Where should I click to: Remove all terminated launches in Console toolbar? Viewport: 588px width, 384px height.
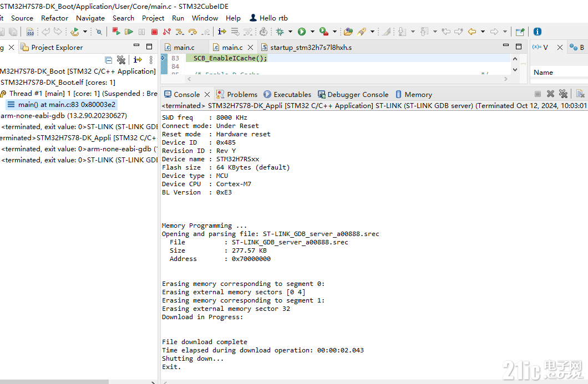point(563,94)
